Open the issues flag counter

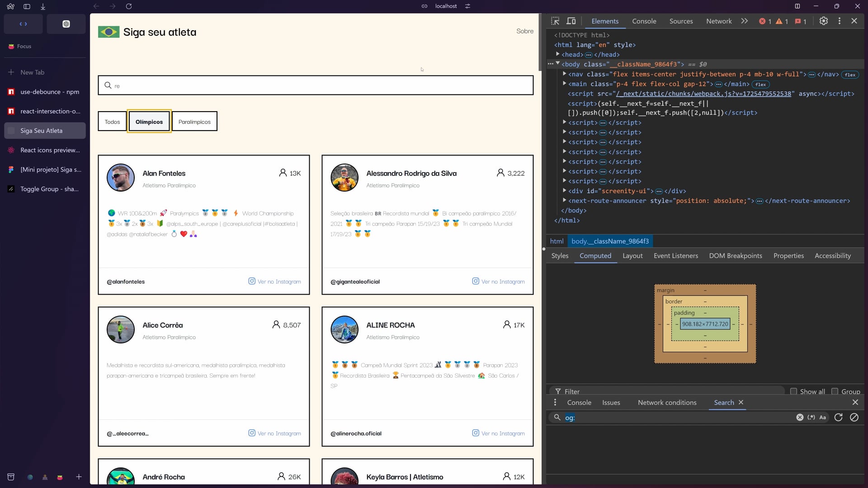pyautogui.click(x=801, y=21)
